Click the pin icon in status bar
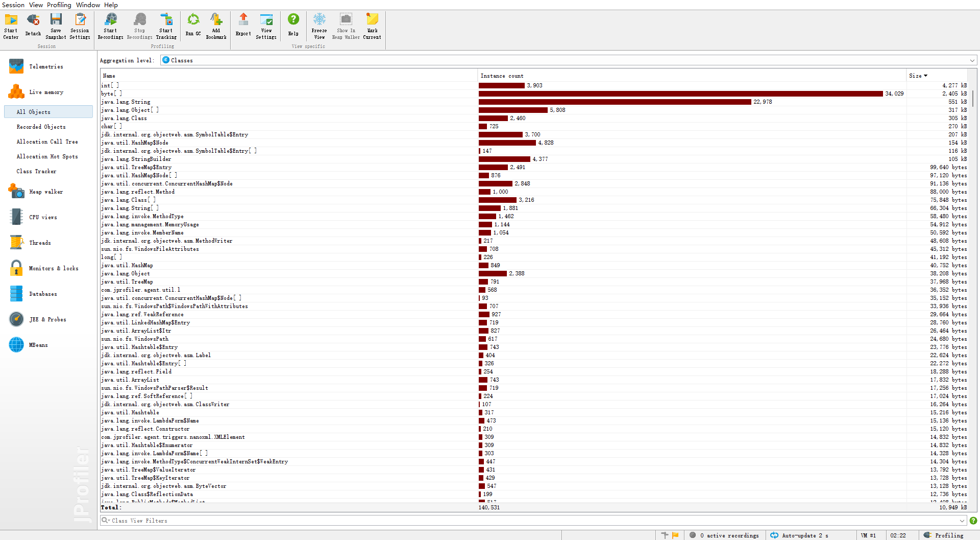The image size is (980, 540). point(665,535)
